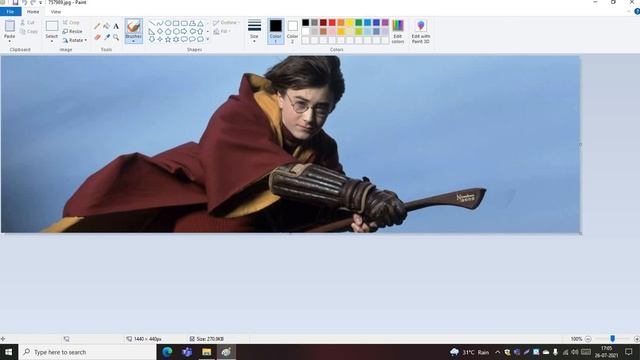Click the Paste clipboard icon
The image size is (640, 360).
[x=9, y=27]
